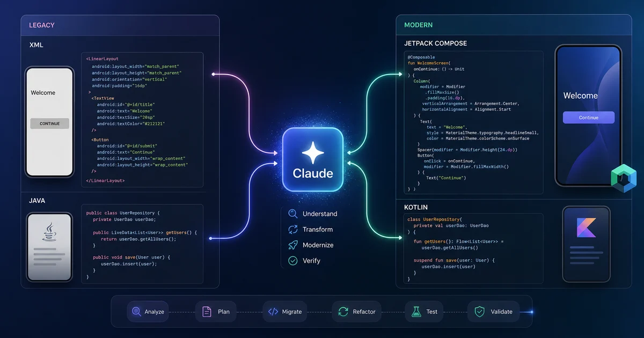
Task: Click the Welcome text on modern phone
Action: [580, 95]
